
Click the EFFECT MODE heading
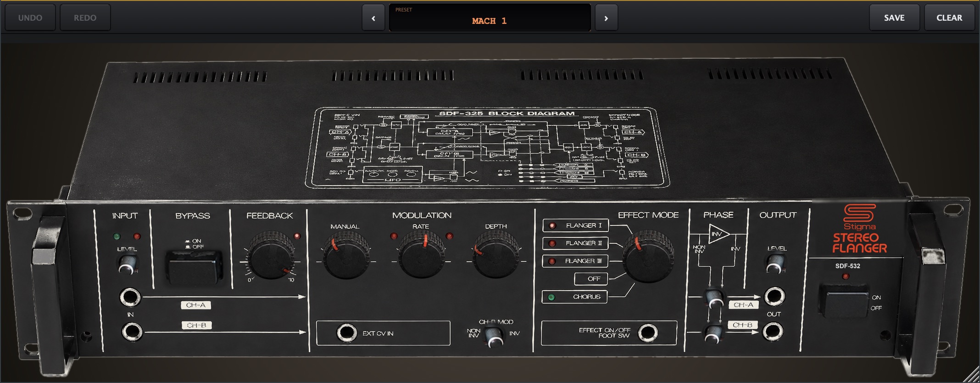[x=648, y=215]
